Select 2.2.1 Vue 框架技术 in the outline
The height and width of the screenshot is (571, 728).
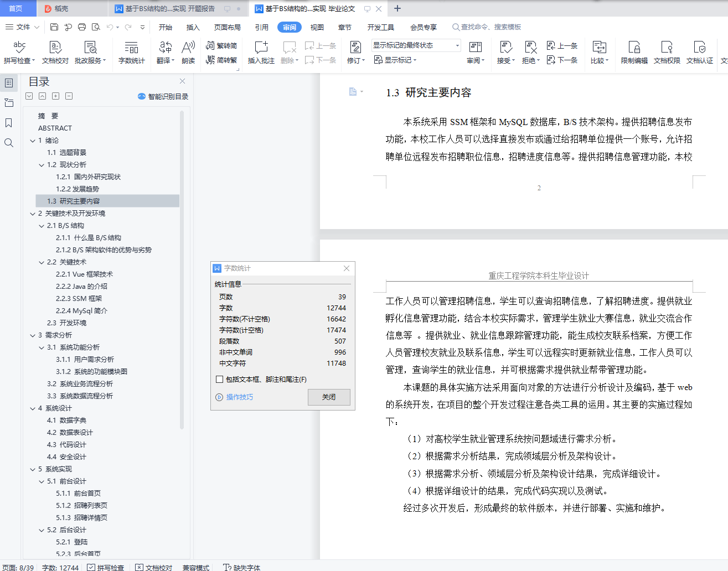[x=84, y=274]
